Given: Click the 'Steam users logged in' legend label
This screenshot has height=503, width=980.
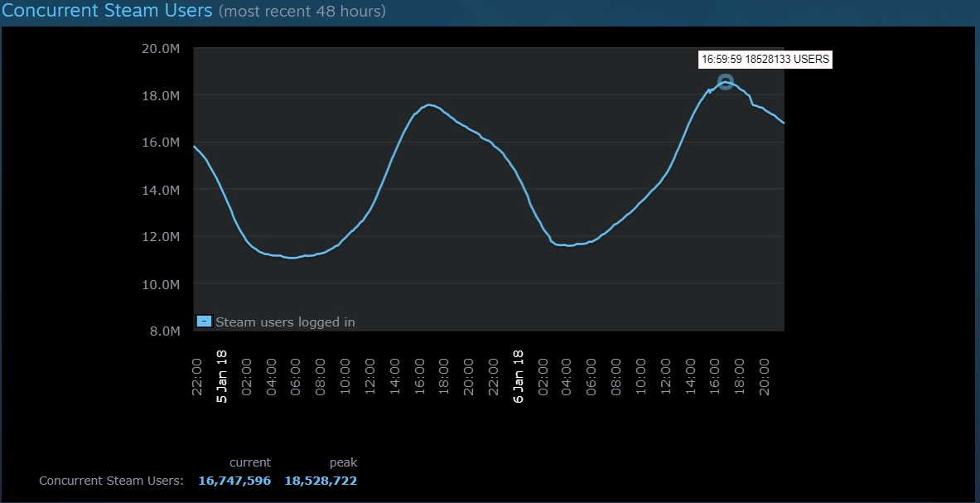Looking at the screenshot, I should coord(285,322).
